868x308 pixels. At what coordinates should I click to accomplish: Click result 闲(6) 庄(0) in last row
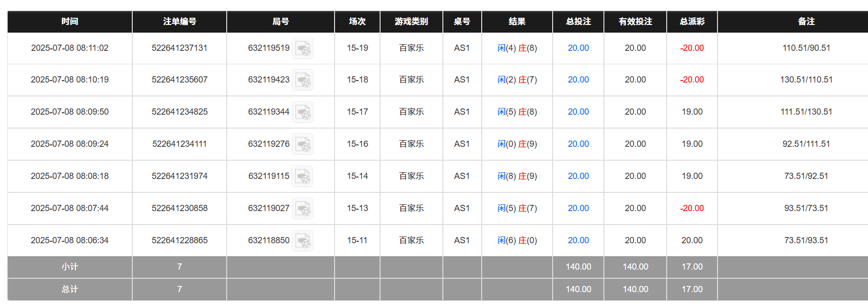tap(517, 240)
